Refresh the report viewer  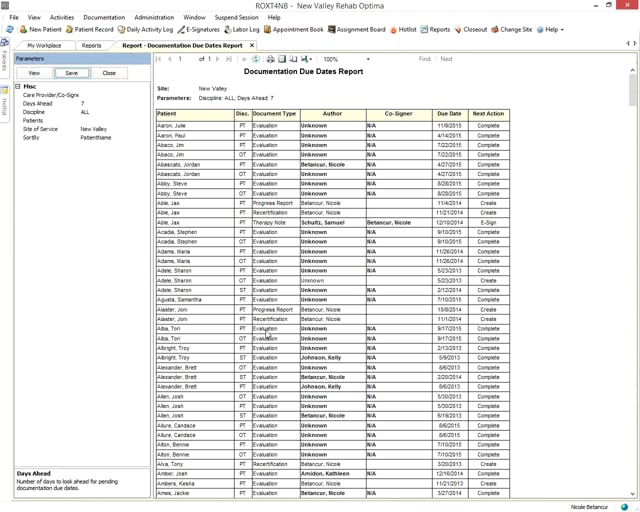(256, 59)
